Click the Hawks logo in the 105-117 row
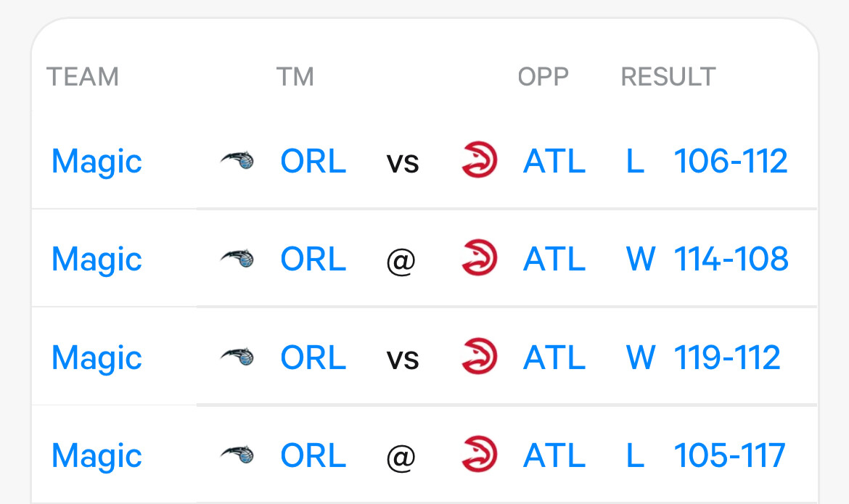 [479, 454]
